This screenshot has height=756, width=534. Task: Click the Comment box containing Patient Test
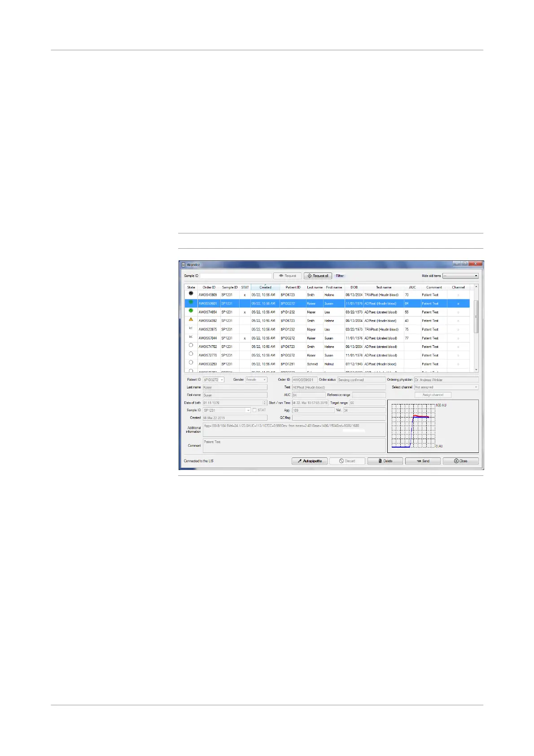point(294,446)
